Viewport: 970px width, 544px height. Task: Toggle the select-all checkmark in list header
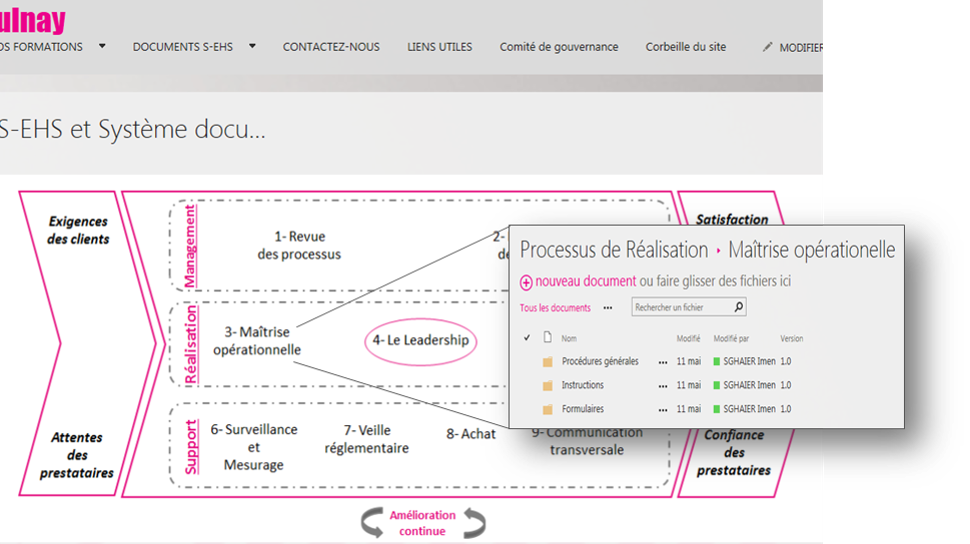coord(527,338)
